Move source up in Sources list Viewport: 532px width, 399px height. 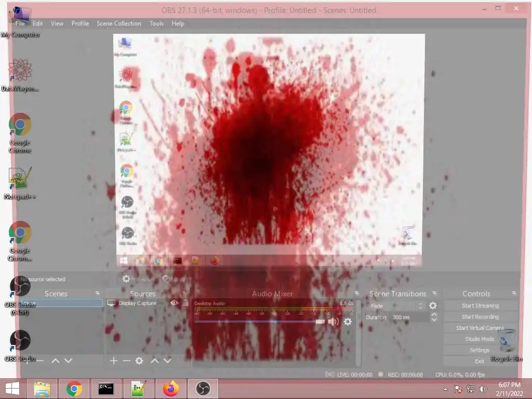[155, 361]
